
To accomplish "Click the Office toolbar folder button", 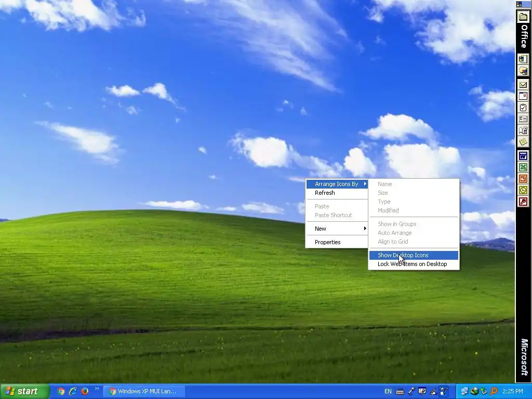I will pos(523,17).
